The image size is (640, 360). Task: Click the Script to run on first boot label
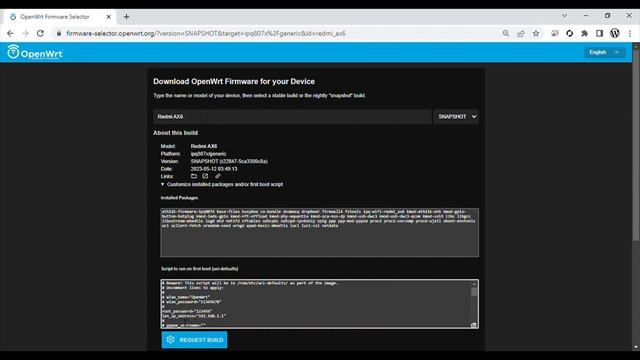200,269
